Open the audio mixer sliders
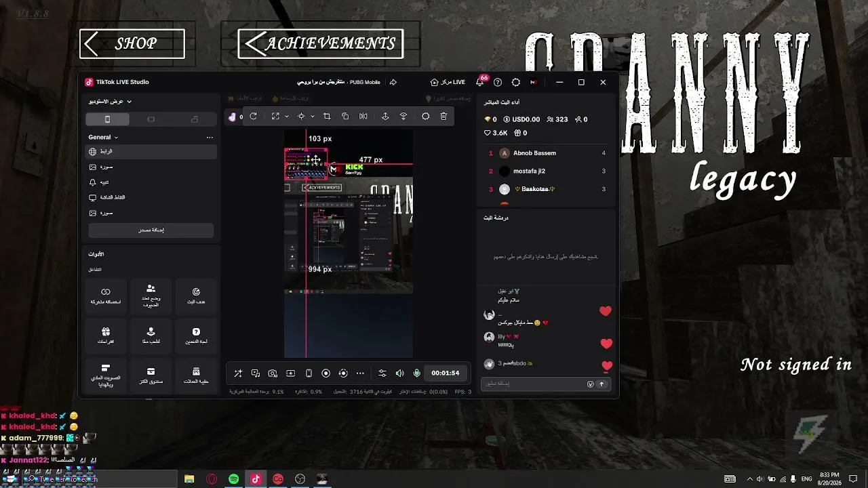This screenshot has width=868, height=488. click(382, 373)
